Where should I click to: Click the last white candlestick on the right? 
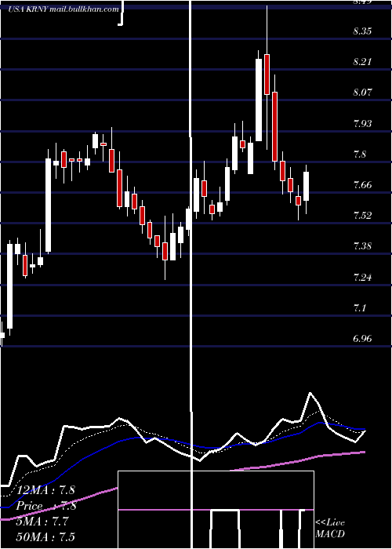click(307, 187)
